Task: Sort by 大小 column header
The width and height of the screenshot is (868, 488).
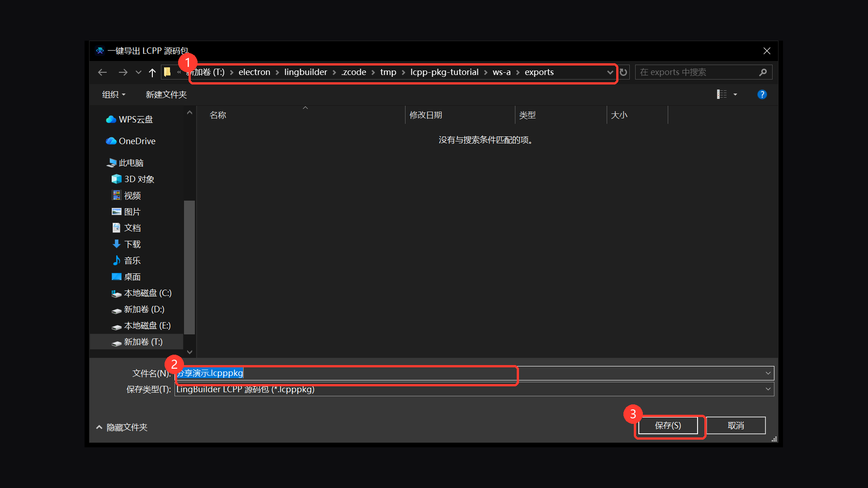Action: pos(637,115)
